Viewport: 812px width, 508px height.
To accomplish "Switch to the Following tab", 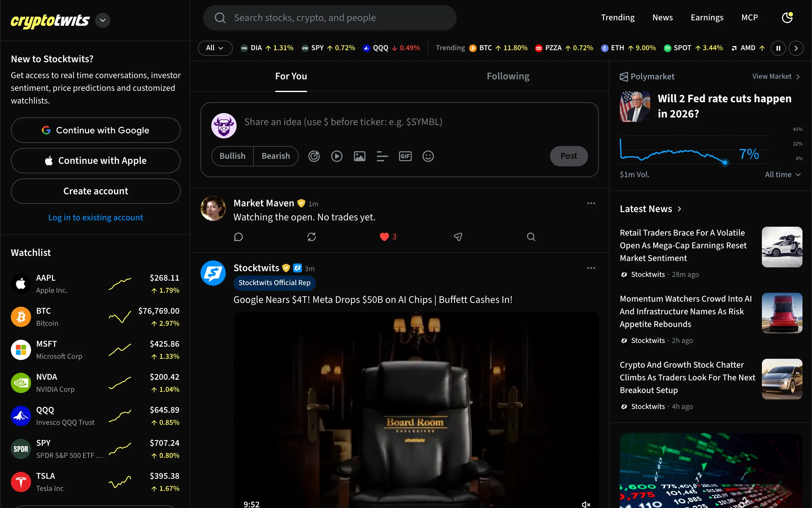I will [x=508, y=76].
